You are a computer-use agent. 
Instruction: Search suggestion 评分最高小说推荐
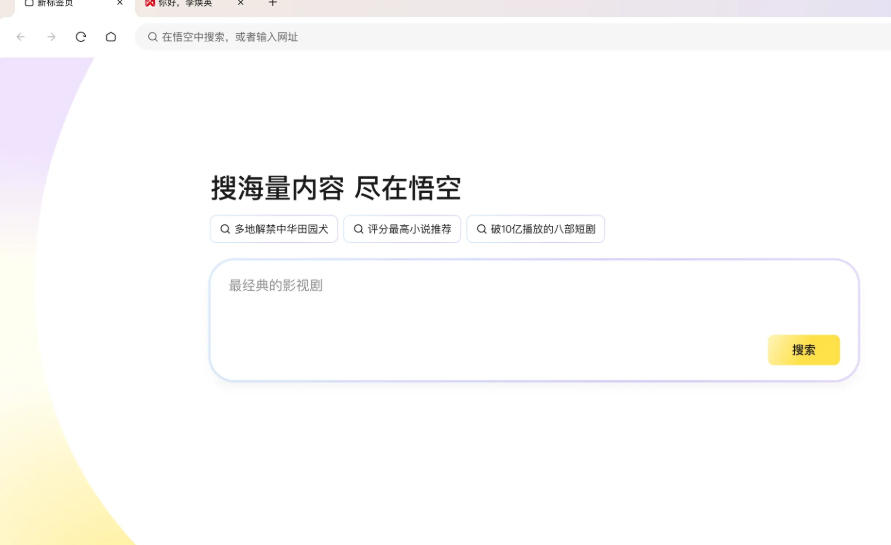pyautogui.click(x=402, y=229)
